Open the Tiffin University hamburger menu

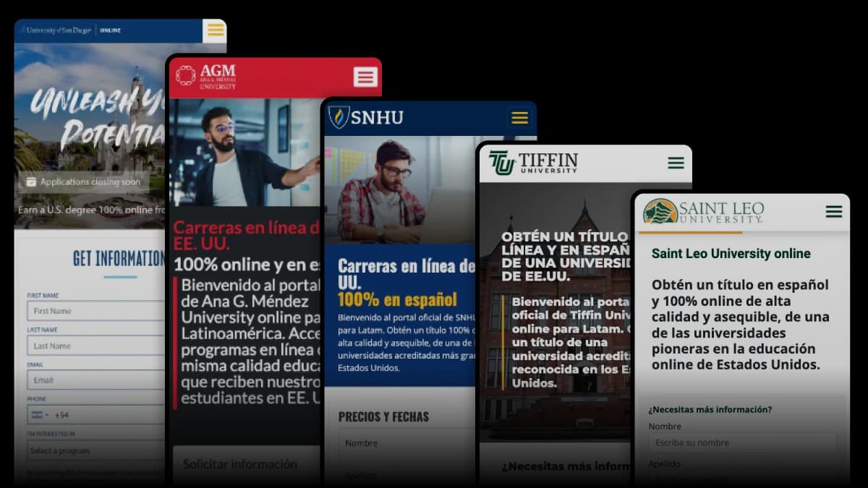coord(676,163)
